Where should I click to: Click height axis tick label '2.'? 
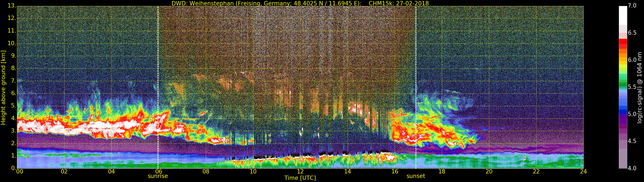coord(14,143)
